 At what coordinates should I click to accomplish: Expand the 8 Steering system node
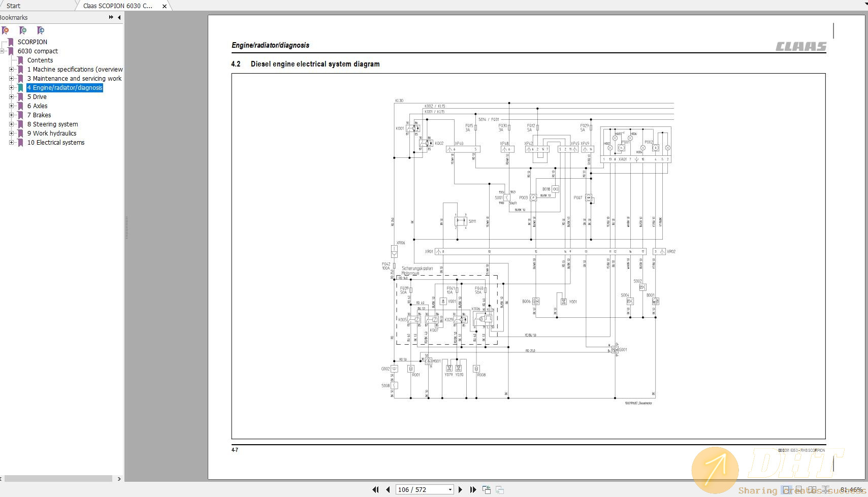tap(12, 124)
